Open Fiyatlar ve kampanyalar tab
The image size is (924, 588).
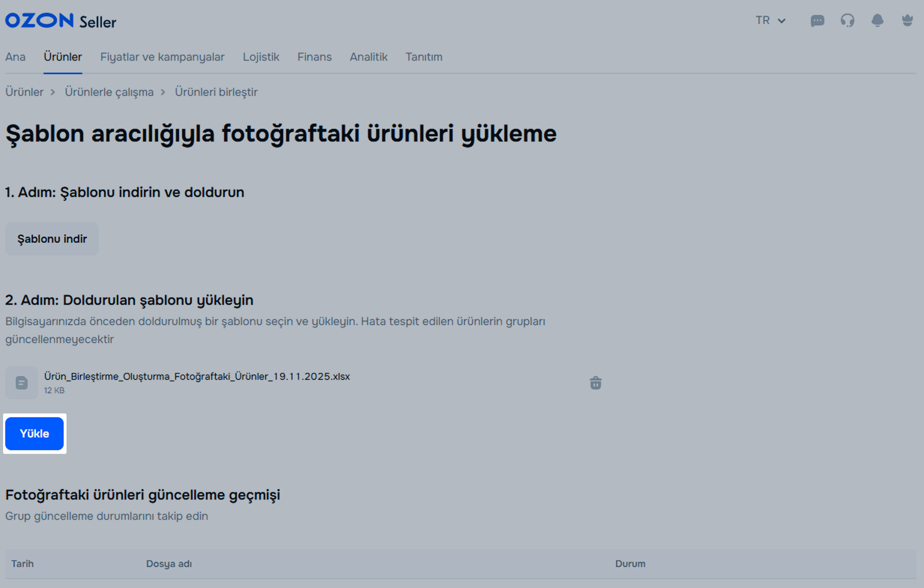162,57
